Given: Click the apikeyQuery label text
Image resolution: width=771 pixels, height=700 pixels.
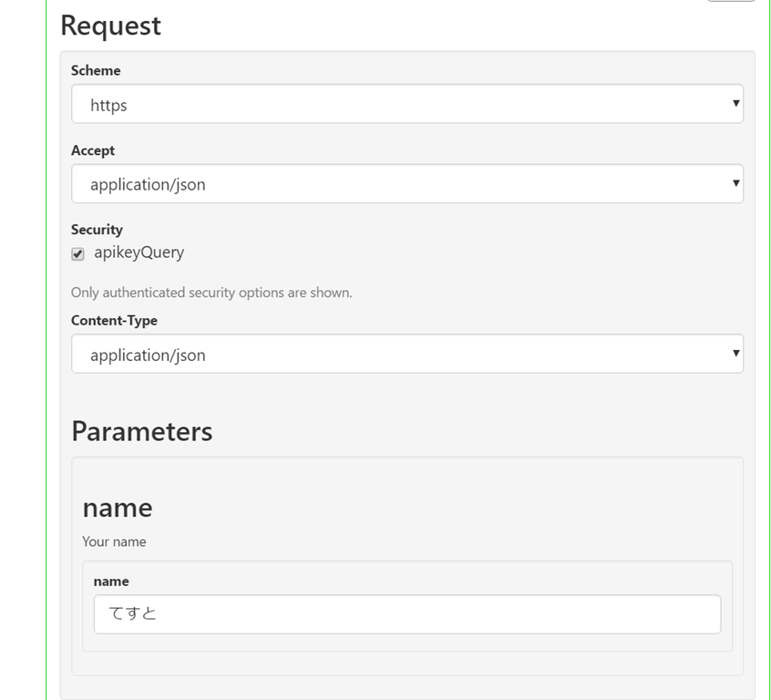Looking at the screenshot, I should click(139, 252).
